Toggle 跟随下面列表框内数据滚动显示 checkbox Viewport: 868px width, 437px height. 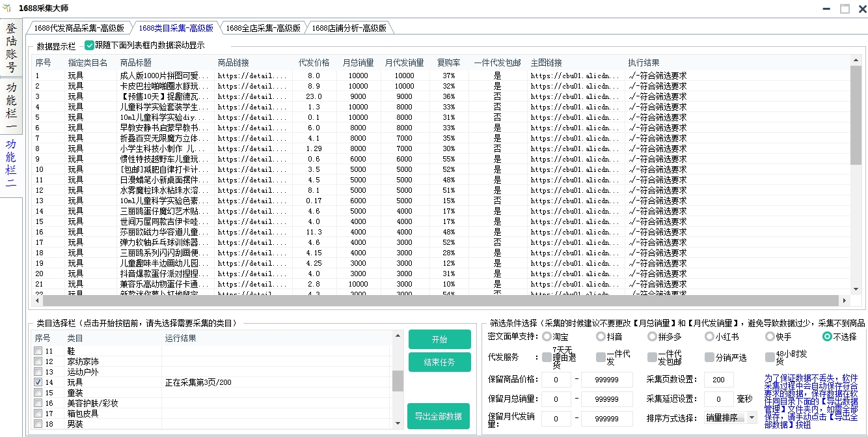[x=90, y=46]
